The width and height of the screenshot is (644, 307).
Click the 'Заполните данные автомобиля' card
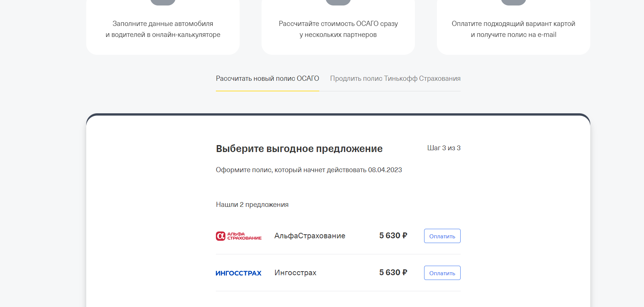tap(163, 27)
